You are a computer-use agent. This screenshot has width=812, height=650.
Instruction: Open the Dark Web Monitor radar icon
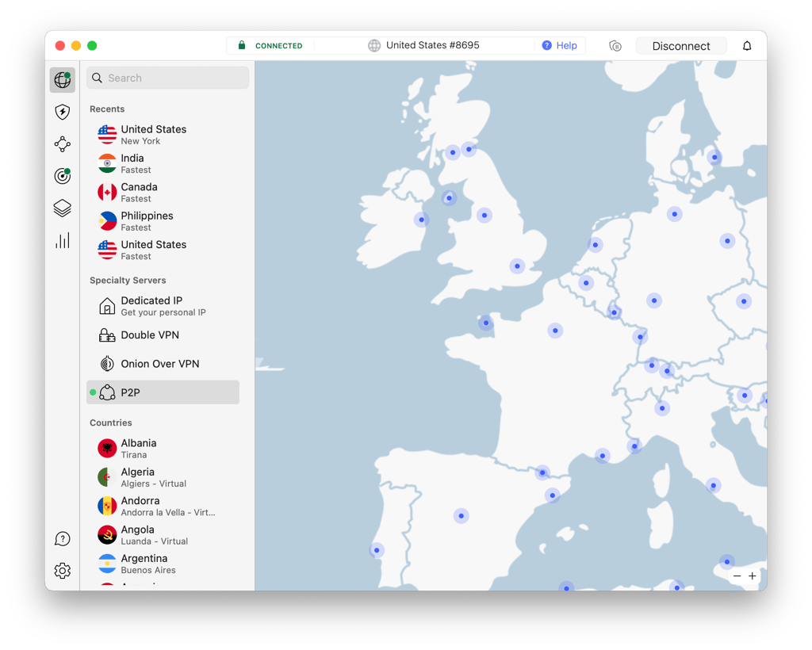tap(63, 176)
